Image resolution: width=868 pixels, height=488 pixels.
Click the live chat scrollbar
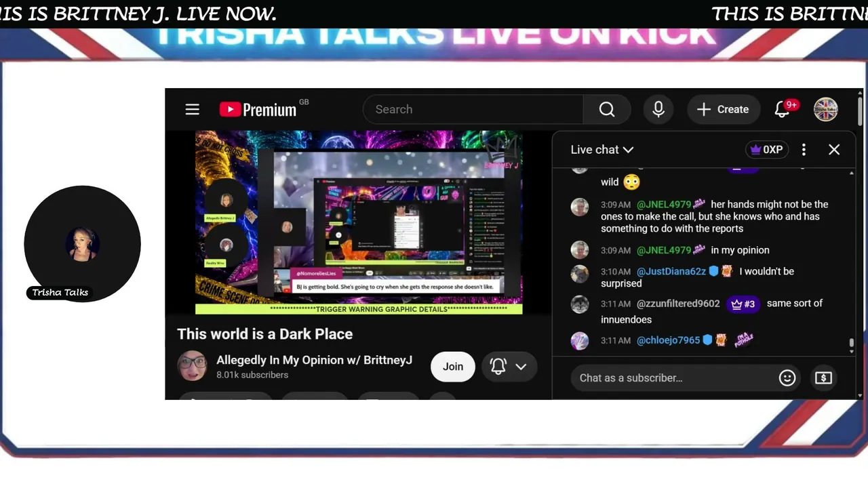click(852, 344)
